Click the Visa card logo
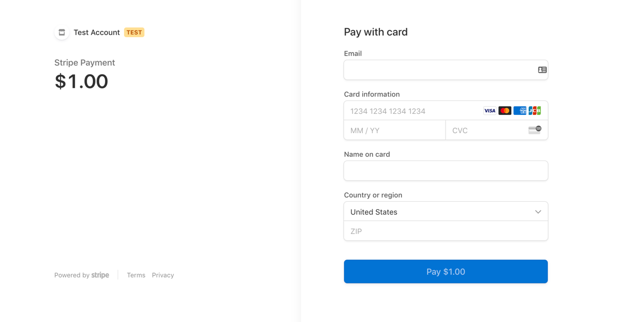The image size is (644, 322). pyautogui.click(x=489, y=111)
